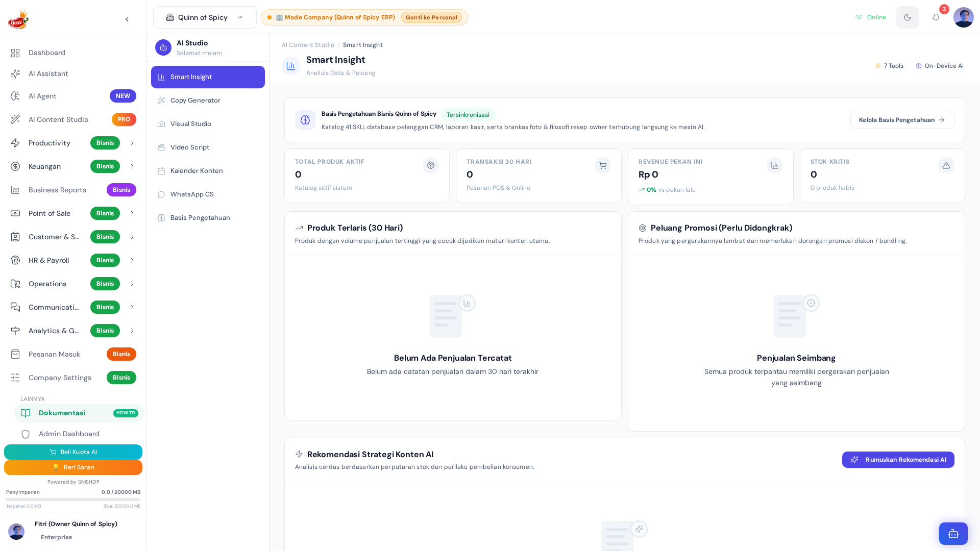Click the Business Reports chart icon
980x551 pixels.
15,190
